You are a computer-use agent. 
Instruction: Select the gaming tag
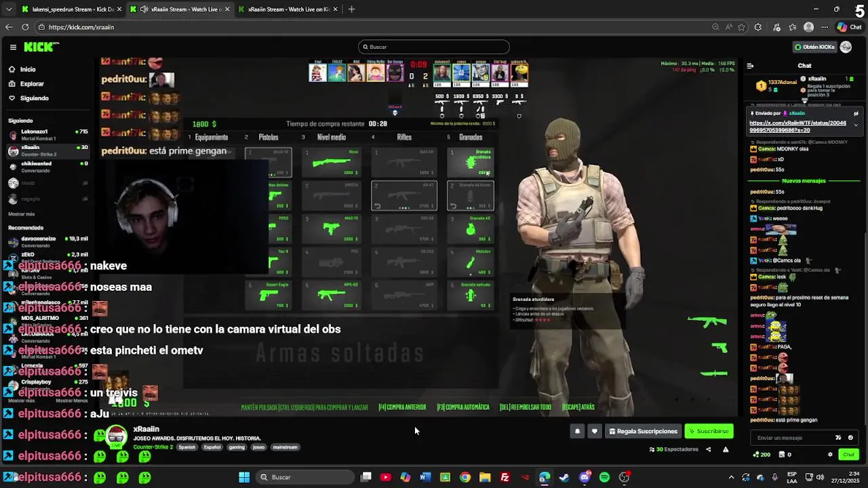[x=237, y=447]
